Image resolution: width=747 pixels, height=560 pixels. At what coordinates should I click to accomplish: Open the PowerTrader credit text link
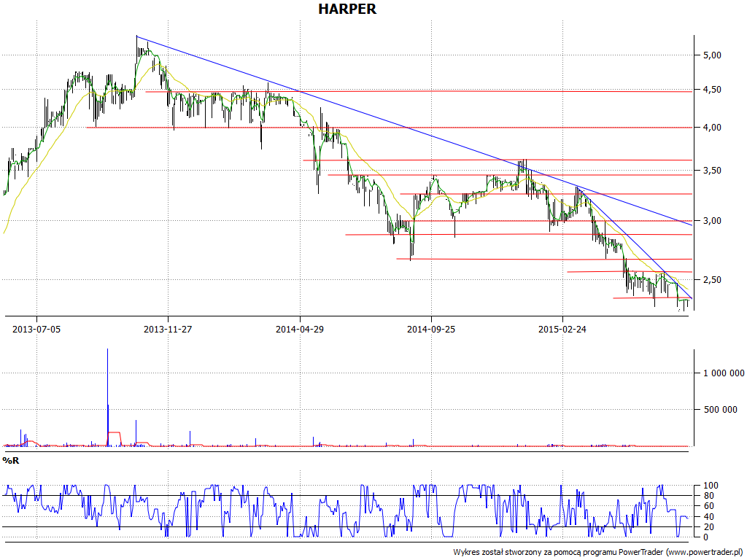[600, 552]
